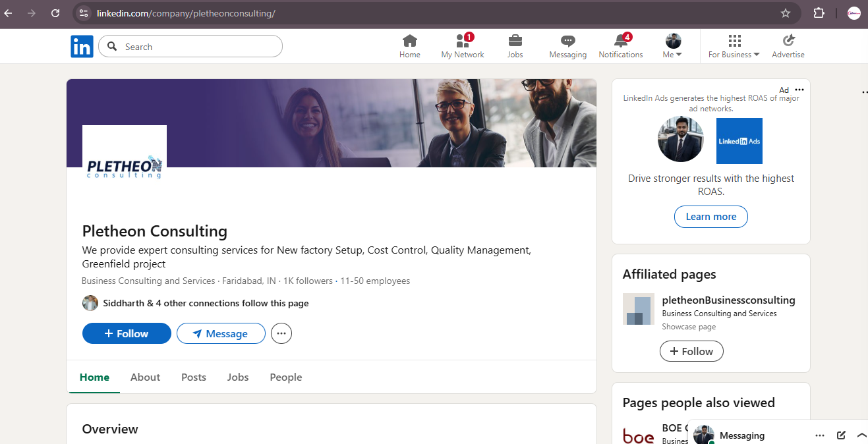Click the Overview heading
The image size is (868, 444).
[x=110, y=429]
